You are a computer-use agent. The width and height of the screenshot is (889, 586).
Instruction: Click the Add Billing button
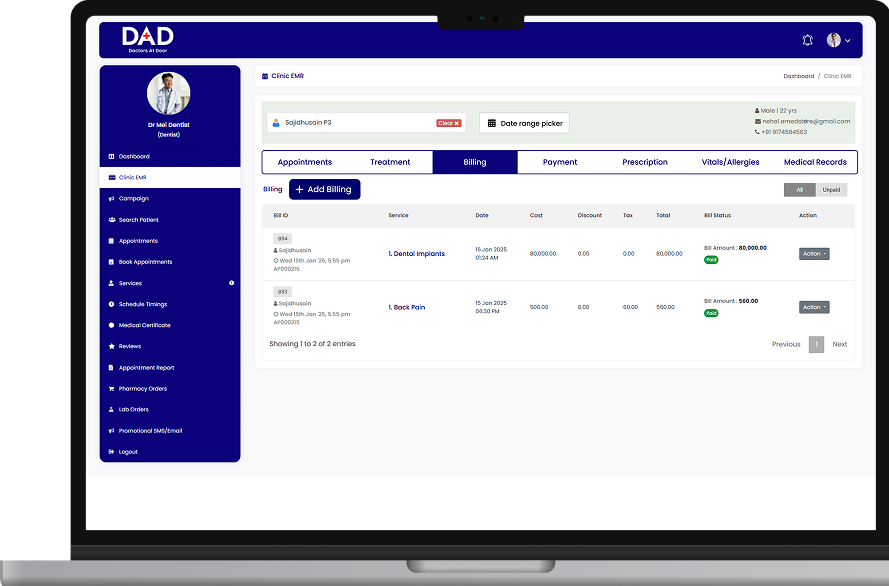324,189
